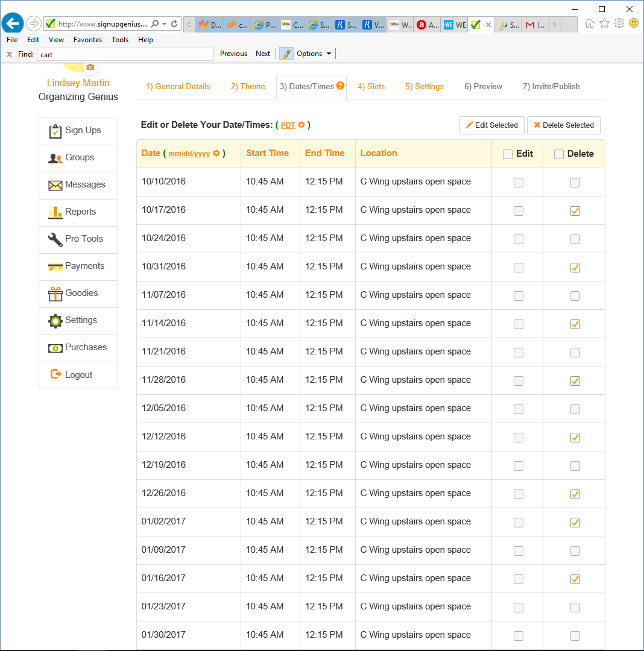Click the Edit Selected button

pos(492,125)
